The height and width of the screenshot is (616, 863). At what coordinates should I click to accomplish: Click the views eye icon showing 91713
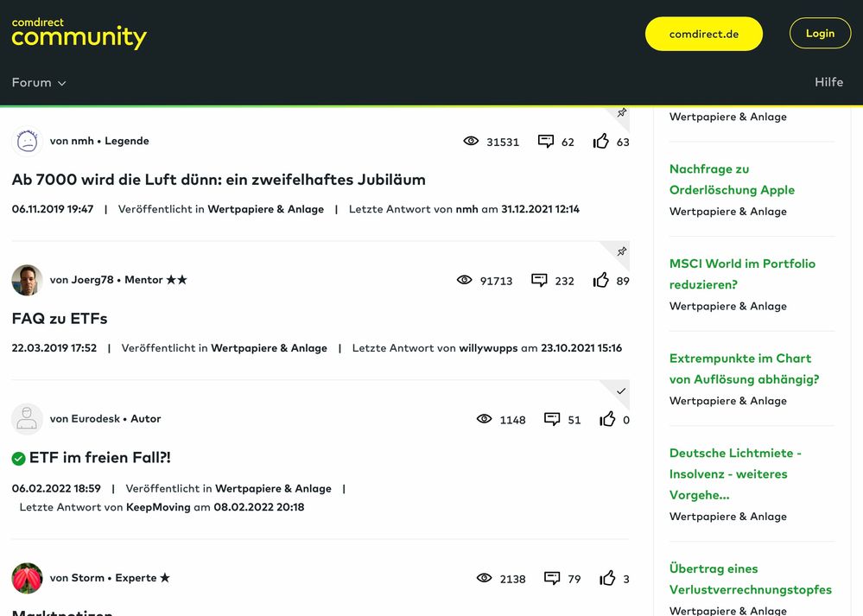[x=464, y=280]
